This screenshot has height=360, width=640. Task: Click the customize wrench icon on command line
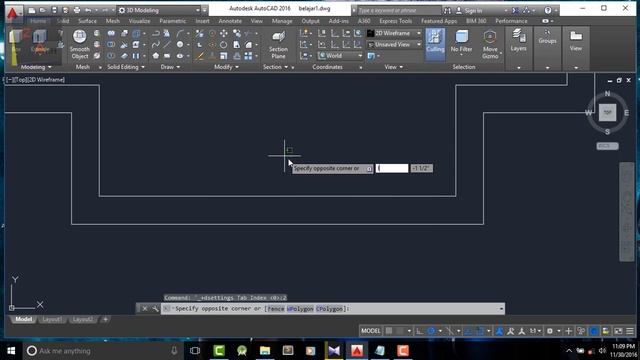coord(155,309)
